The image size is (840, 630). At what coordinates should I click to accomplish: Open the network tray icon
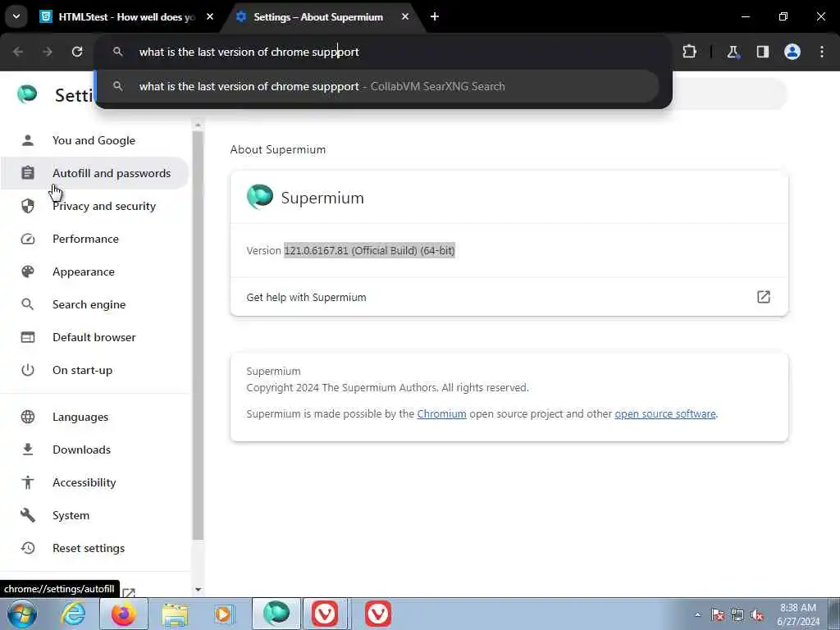tap(737, 614)
